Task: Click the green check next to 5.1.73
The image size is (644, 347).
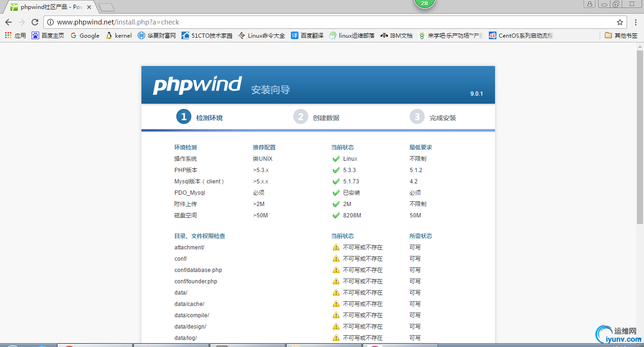Action: (336, 182)
